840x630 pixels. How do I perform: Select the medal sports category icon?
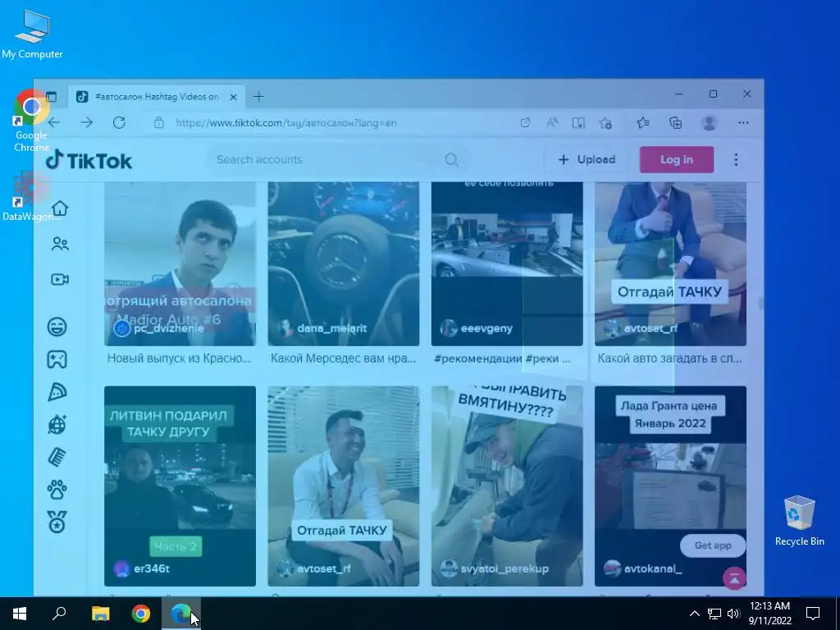coord(57,522)
